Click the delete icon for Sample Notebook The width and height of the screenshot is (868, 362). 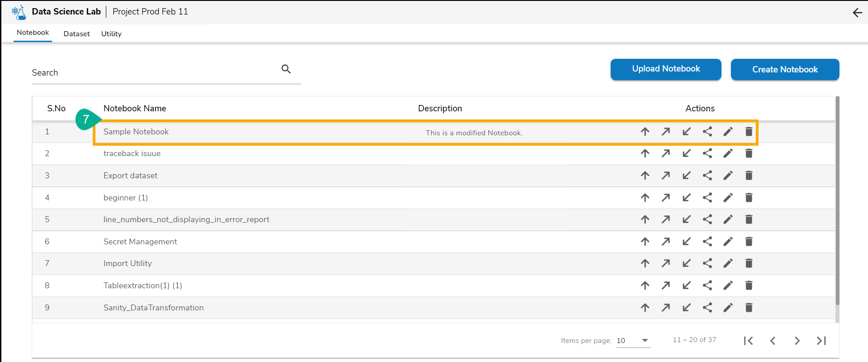click(749, 132)
